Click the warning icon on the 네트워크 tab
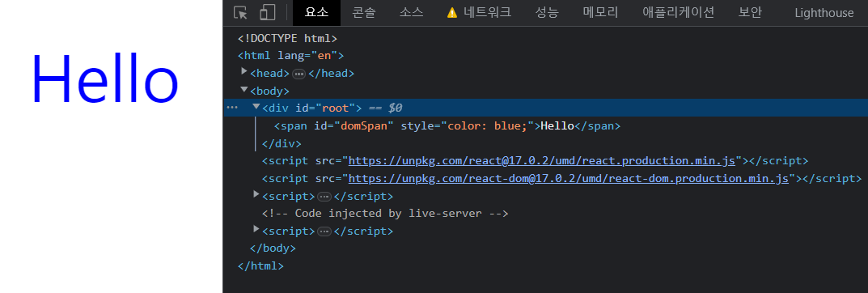The height and width of the screenshot is (293, 868). tap(451, 13)
